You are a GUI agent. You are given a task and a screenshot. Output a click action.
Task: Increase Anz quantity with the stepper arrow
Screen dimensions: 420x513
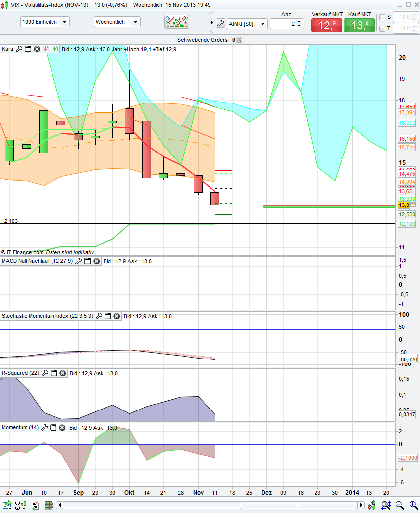click(299, 21)
